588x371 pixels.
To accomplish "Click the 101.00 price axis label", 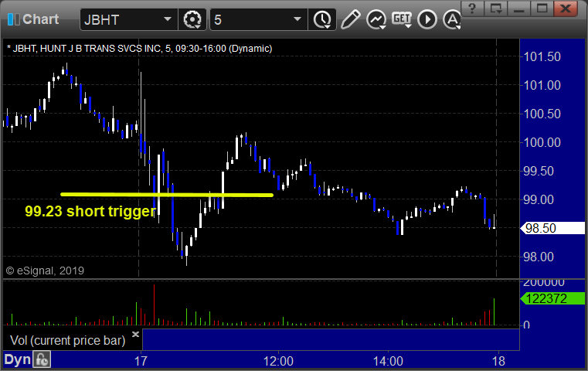I will [542, 85].
